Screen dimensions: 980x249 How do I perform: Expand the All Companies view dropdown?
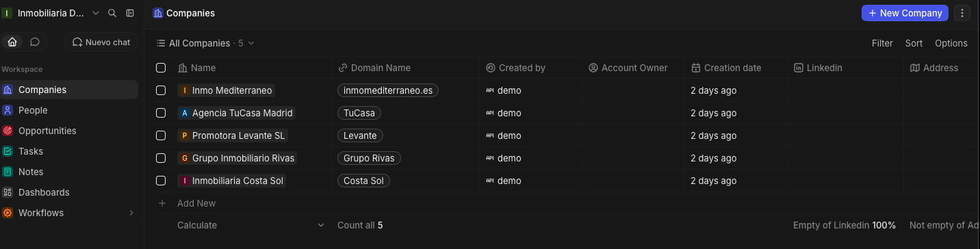[251, 43]
